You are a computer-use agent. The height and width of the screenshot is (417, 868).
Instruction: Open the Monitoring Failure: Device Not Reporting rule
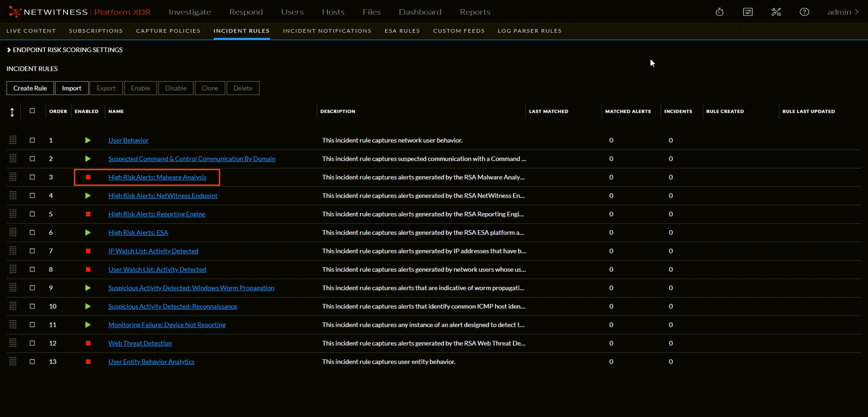click(x=167, y=325)
